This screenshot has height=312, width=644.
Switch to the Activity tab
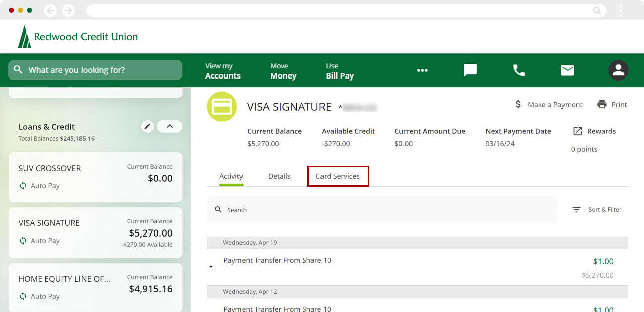pyautogui.click(x=231, y=176)
